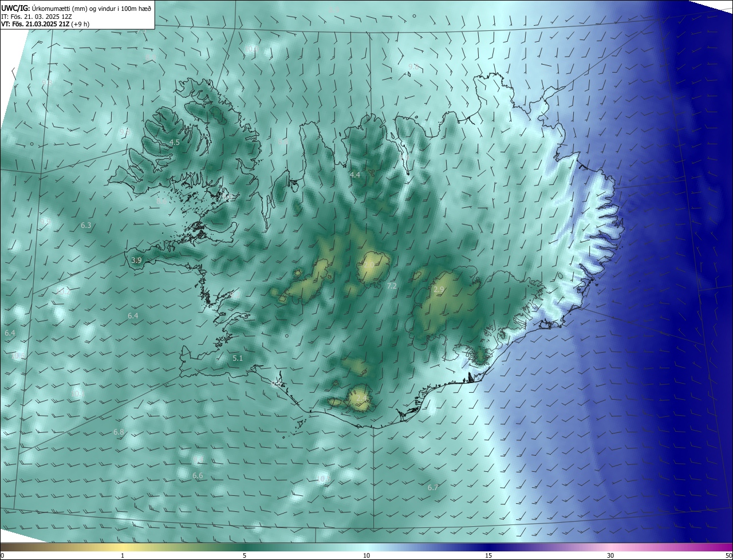The width and height of the screenshot is (733, 560).
Task: Click the 5.1 value in southwest Iceland
Action: click(238, 358)
